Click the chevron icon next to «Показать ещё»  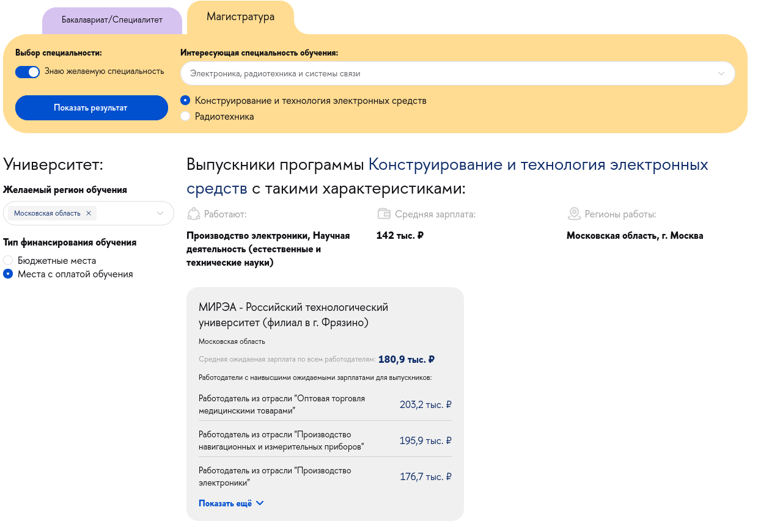(260, 503)
